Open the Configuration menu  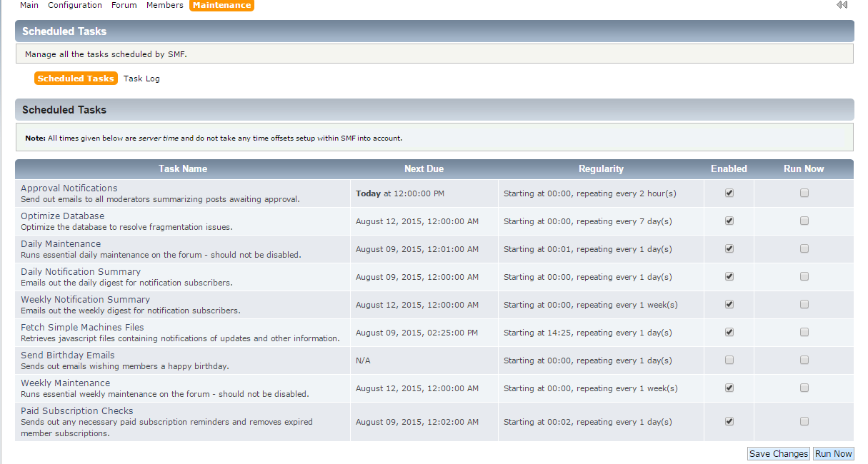tap(75, 5)
